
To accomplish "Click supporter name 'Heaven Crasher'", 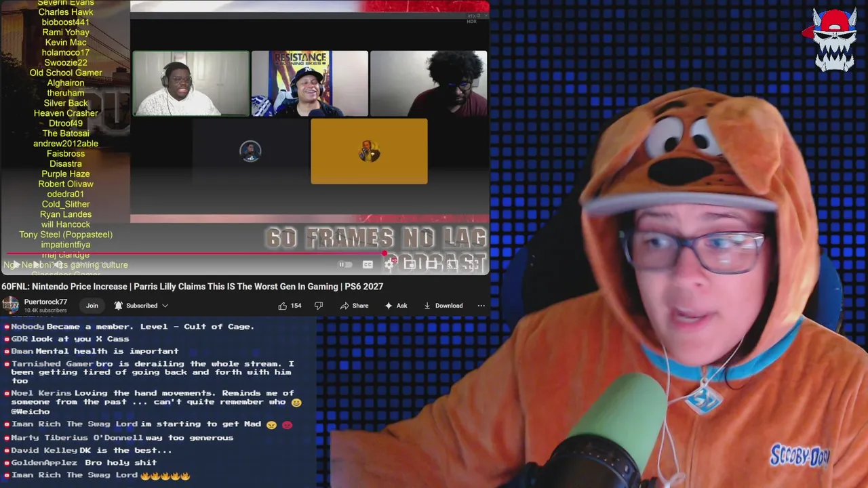I will point(66,113).
